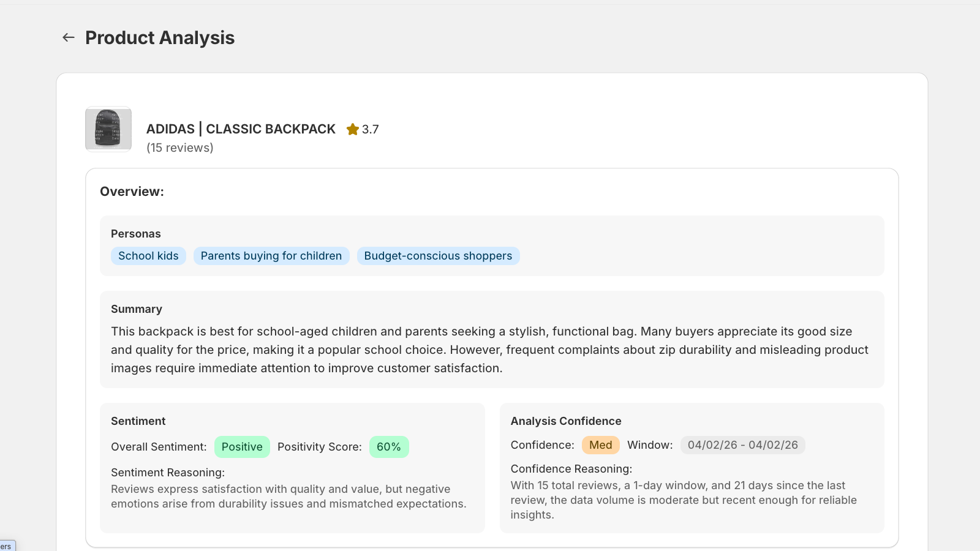Screen dimensions: 980x551
Task: Select the Budget-conscious shoppers persona tag
Action: [438, 256]
